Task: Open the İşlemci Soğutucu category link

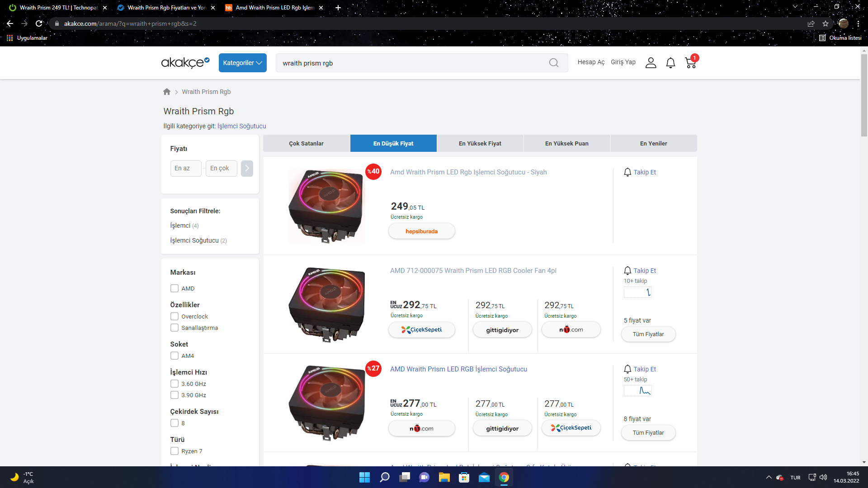Action: pyautogui.click(x=241, y=126)
